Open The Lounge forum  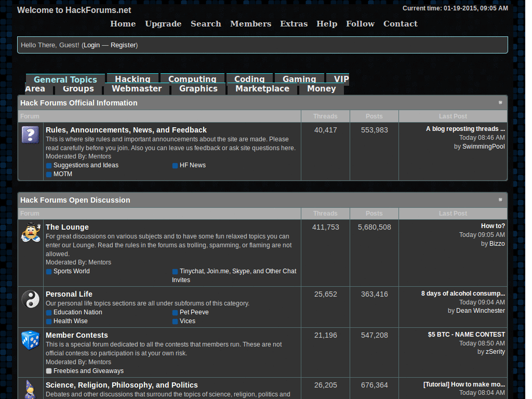coord(67,227)
